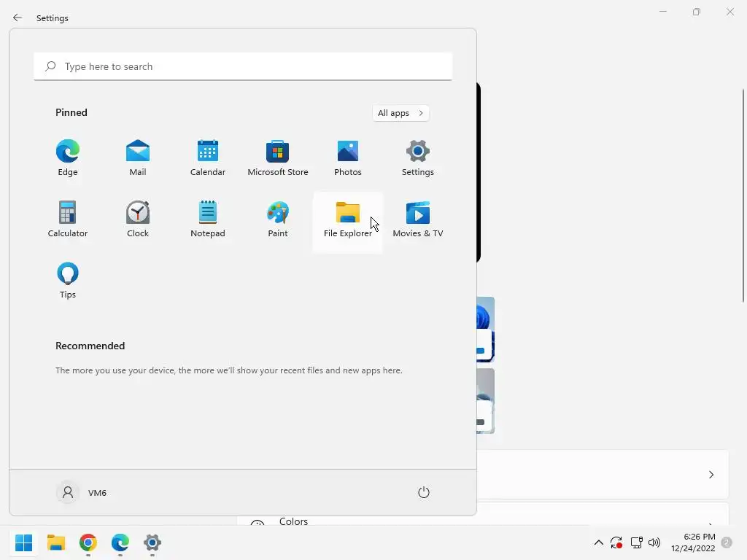Viewport: 747px width, 560px height.
Task: Go back using the Settings back arrow
Action: point(18,17)
